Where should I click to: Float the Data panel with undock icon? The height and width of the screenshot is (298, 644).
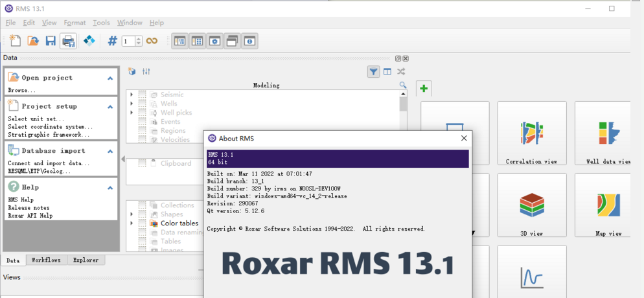tap(398, 58)
